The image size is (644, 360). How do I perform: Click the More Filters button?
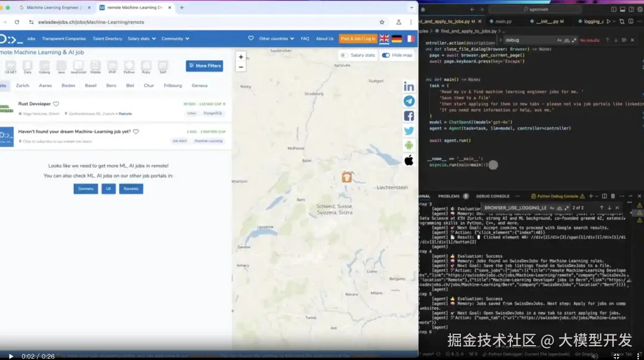tap(205, 66)
